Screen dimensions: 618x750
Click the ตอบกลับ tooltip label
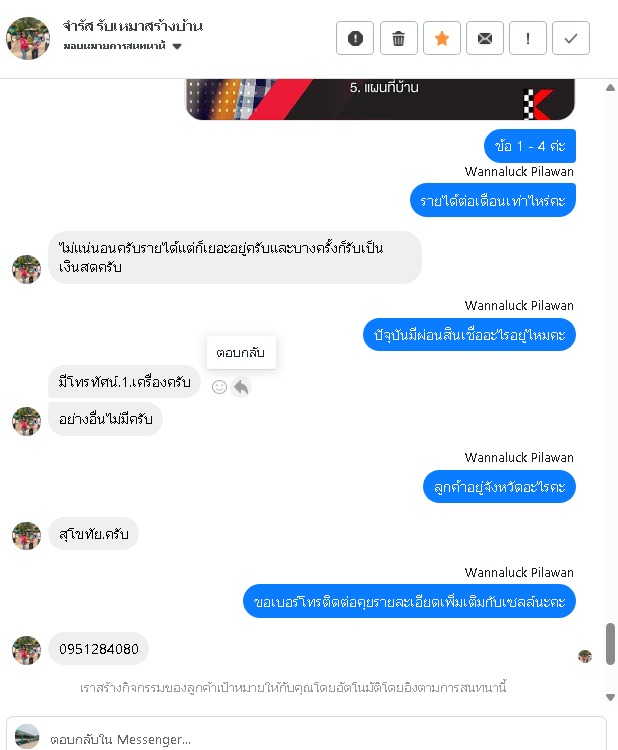(241, 353)
